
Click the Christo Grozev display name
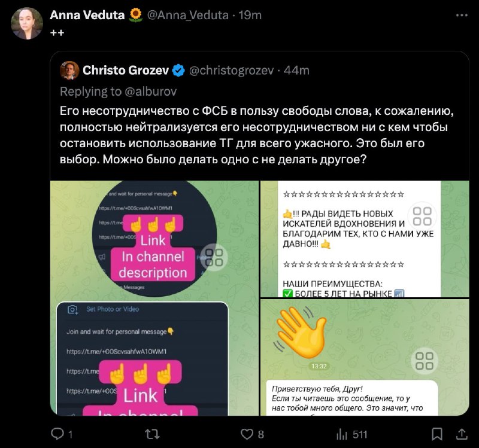point(126,71)
